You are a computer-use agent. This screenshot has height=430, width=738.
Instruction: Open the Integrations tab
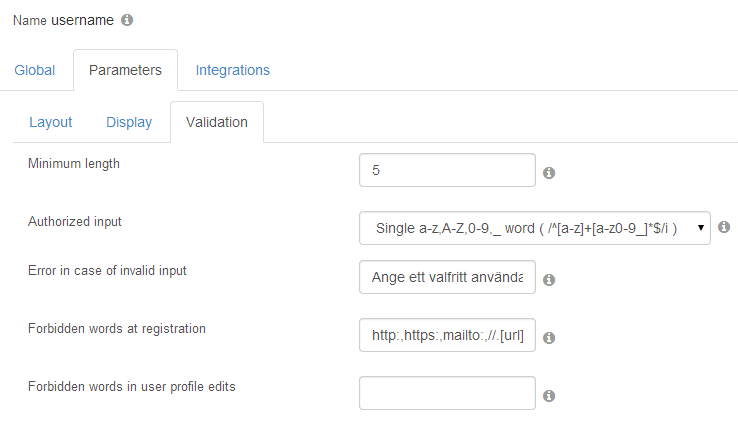(233, 70)
